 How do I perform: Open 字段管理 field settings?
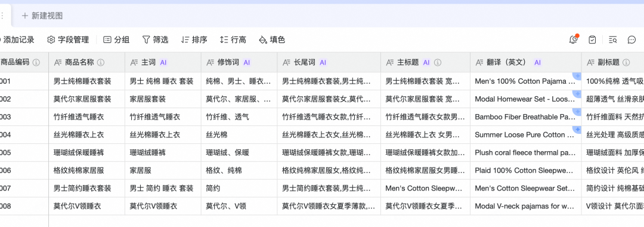coord(68,40)
